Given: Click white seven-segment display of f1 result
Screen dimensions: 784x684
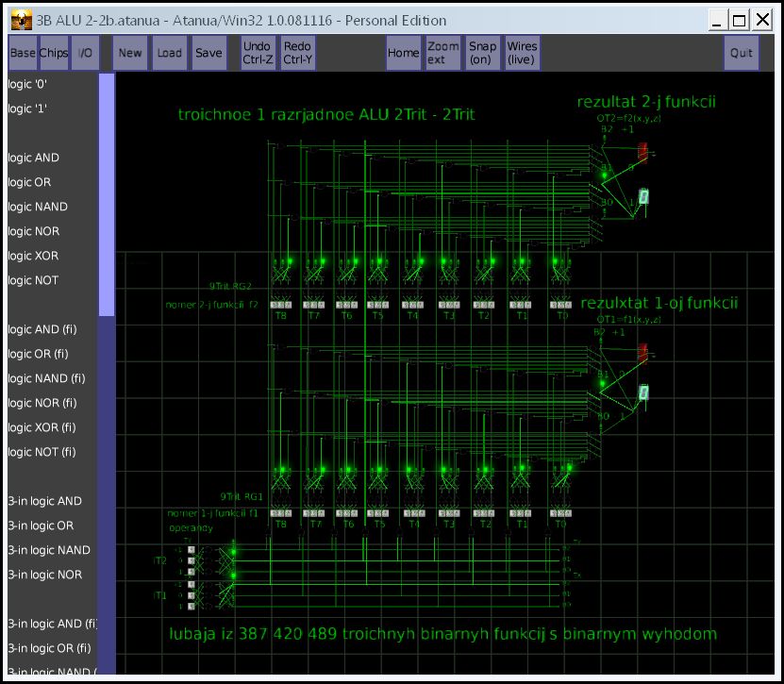Looking at the screenshot, I should tap(644, 392).
